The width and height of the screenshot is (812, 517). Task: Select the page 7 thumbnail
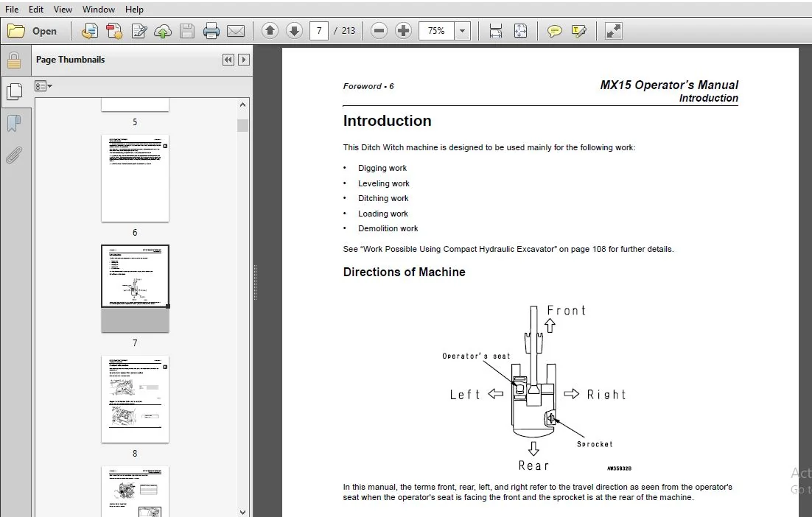coord(135,289)
